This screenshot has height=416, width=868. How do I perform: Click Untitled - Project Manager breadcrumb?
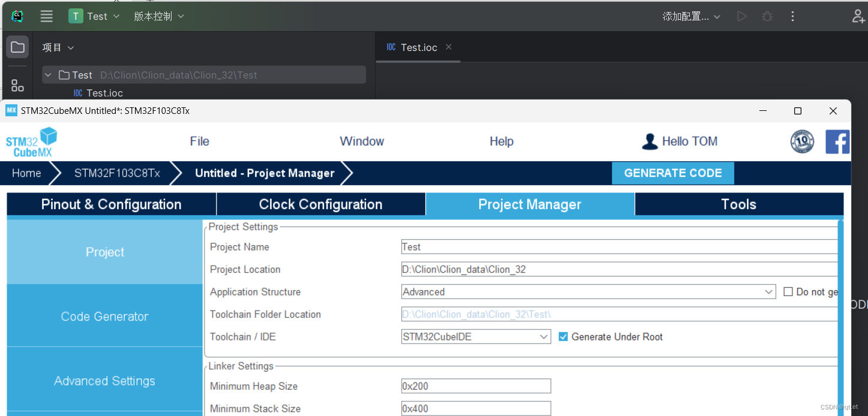click(x=265, y=173)
